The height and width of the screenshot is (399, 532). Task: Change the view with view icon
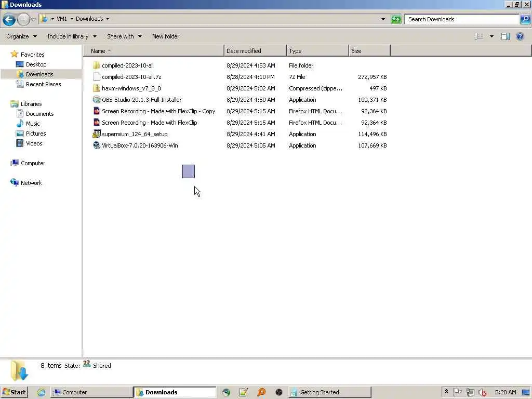point(478,36)
